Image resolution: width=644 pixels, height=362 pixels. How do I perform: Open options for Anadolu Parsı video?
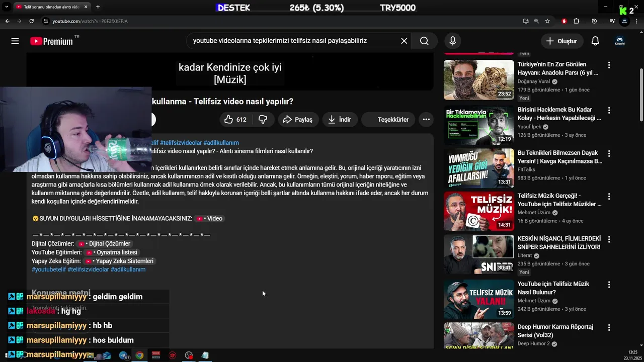pos(609,65)
